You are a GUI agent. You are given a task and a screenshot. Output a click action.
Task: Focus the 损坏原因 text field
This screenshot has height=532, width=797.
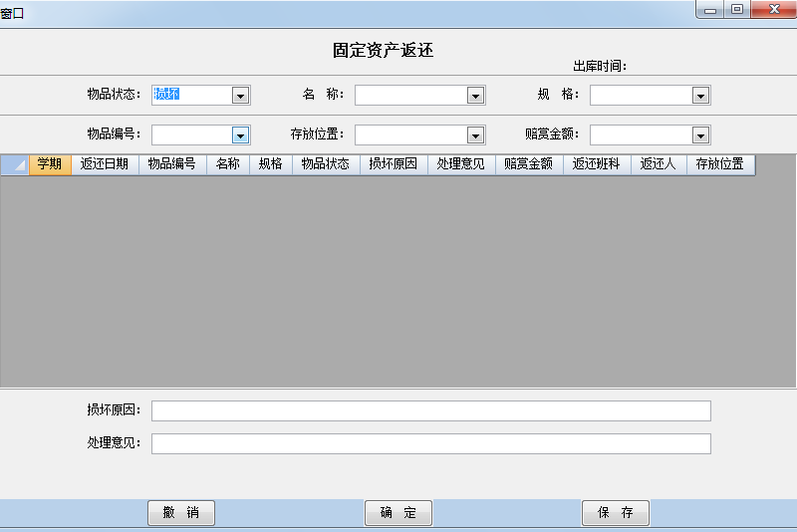pyautogui.click(x=430, y=411)
